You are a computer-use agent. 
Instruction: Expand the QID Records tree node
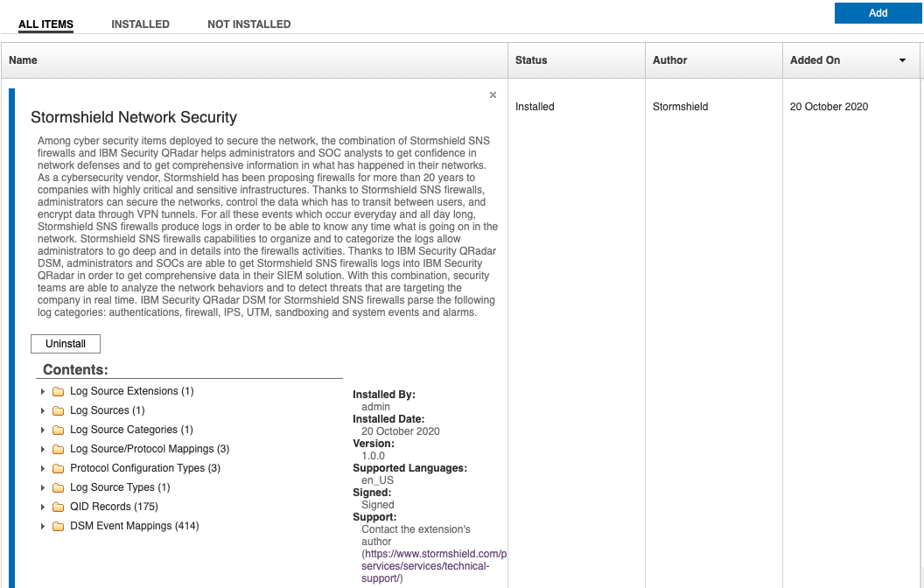(42, 507)
